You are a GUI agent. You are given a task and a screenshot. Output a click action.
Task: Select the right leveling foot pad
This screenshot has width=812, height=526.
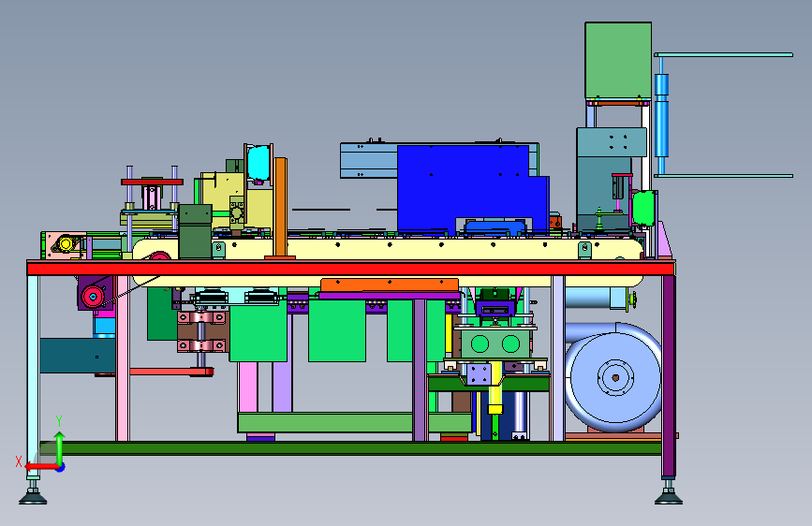[x=669, y=499]
